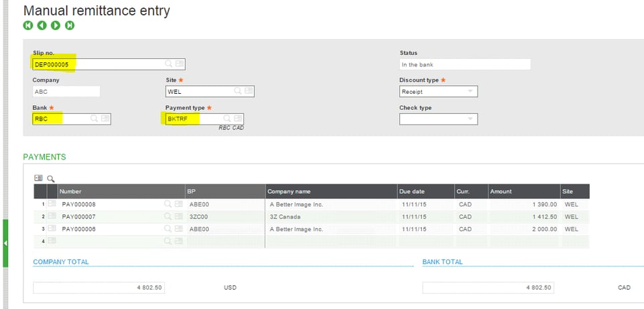Image resolution: width=644 pixels, height=309 pixels.
Task: Click RBC CAD label under payment type
Action: 231,128
